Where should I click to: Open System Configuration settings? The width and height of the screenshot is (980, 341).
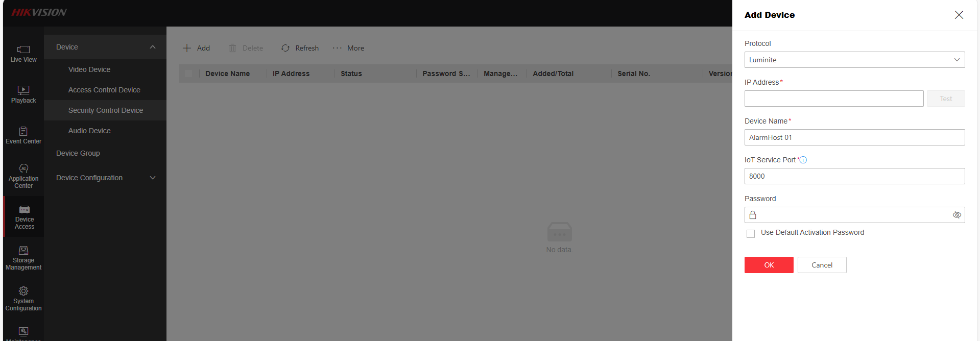[x=23, y=299]
